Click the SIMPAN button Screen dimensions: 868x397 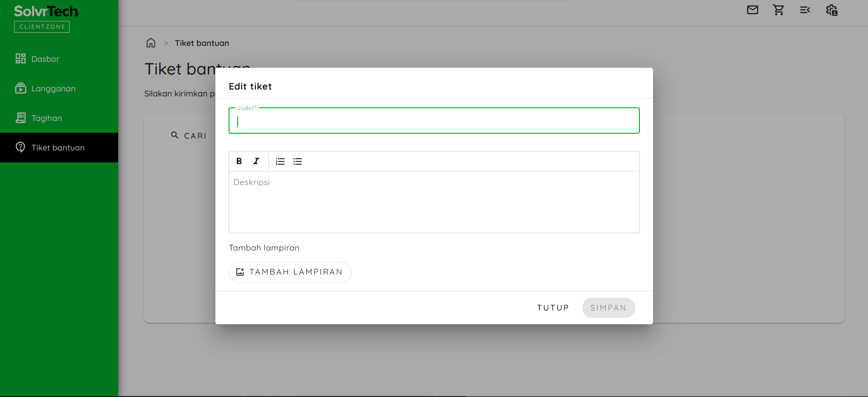609,308
